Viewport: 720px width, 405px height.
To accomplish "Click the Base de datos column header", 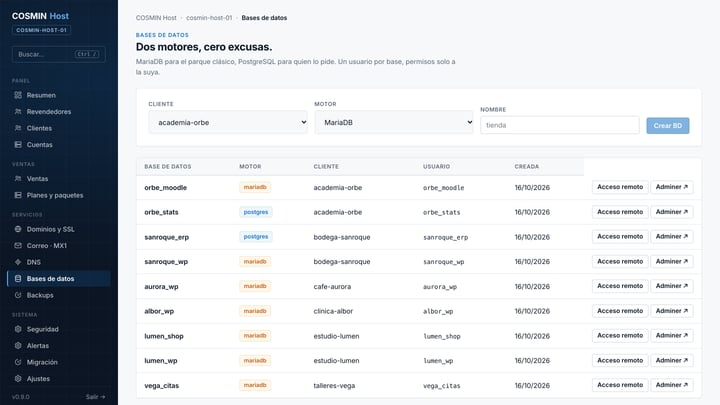I will tap(168, 167).
